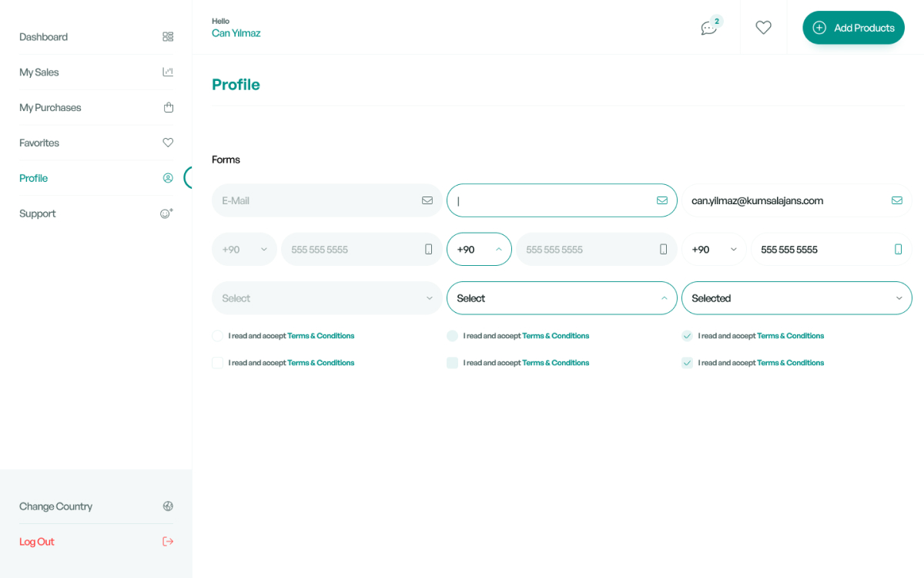The image size is (924, 578).
Task: Open Support menu item
Action: pyautogui.click(x=96, y=213)
